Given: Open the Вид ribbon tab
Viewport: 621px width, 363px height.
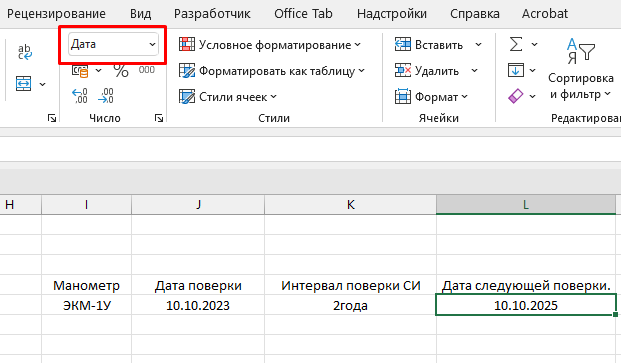Looking at the screenshot, I should (x=140, y=14).
